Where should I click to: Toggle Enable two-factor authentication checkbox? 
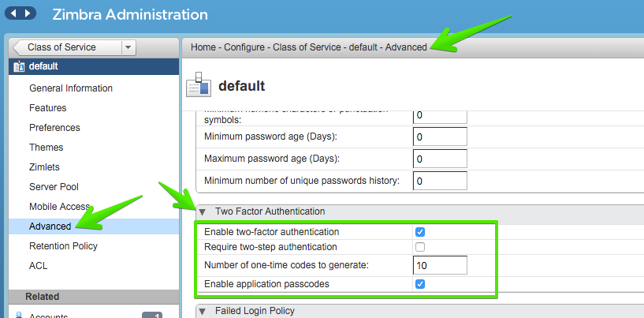pos(420,232)
